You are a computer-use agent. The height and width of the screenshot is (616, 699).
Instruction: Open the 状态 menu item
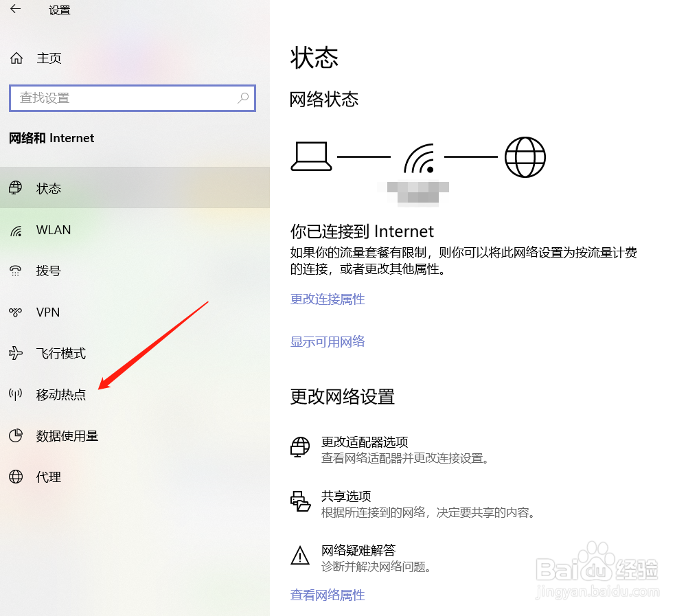coord(135,187)
